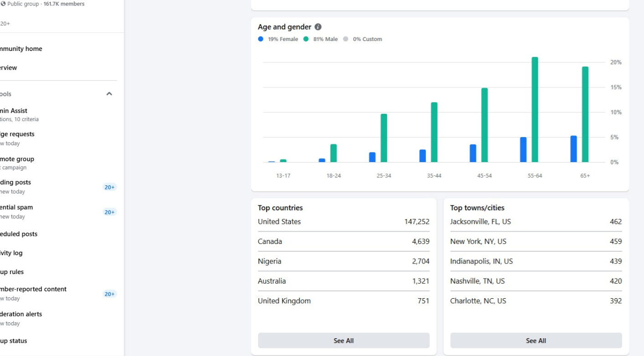The image size is (644, 356).
Task: Click the 20+ badge on Member-reported content
Action: point(109,294)
